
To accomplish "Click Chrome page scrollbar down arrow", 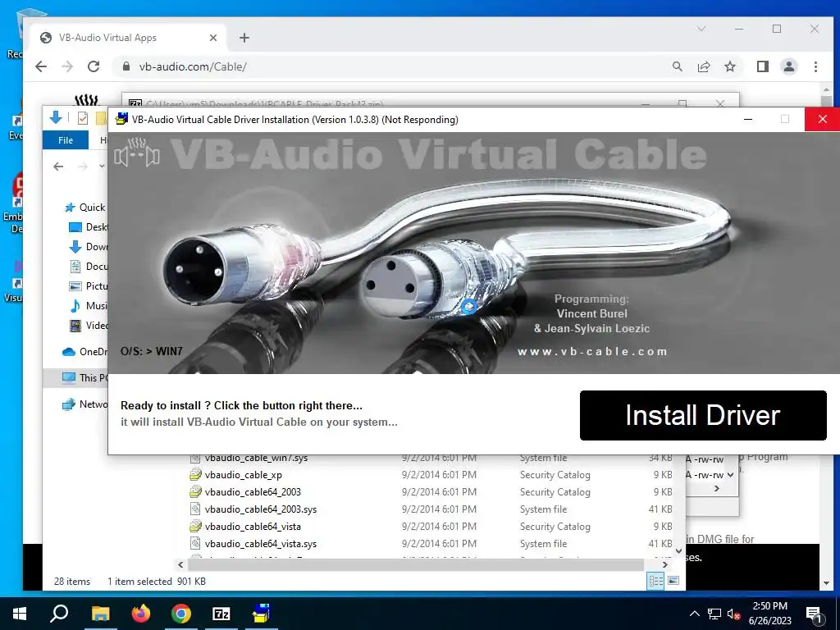I will click(825, 583).
